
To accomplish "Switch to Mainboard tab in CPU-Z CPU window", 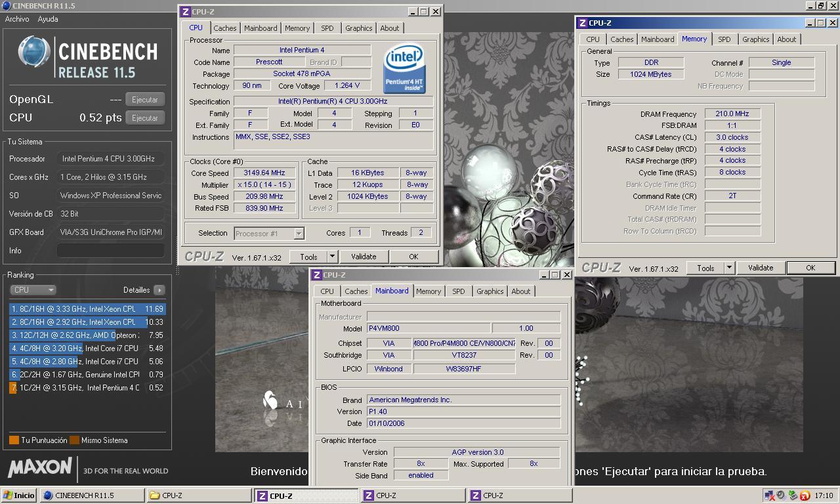I will point(261,28).
